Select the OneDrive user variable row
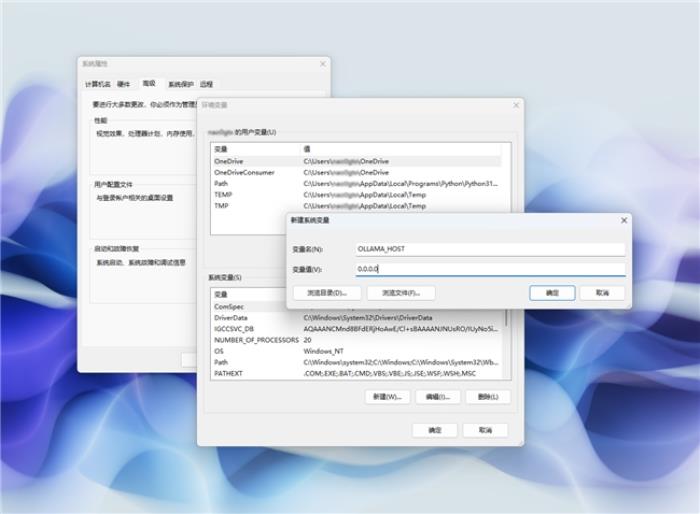Screen dimensions: 700x514 tap(357, 161)
